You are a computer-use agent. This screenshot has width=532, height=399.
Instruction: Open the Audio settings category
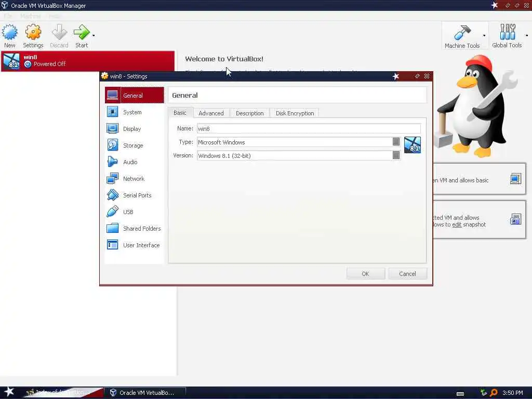point(135,162)
